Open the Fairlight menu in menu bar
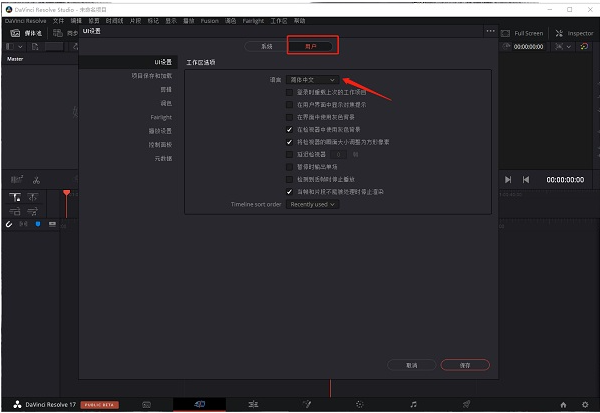Screen dimensions: 600x413 click(253, 21)
